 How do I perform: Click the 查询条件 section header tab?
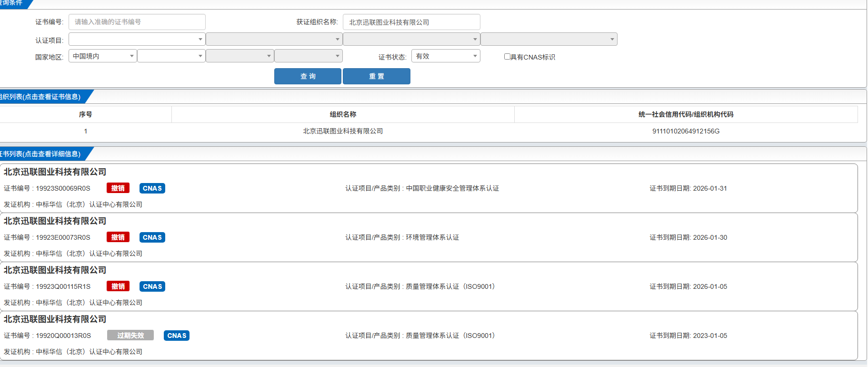14,3
